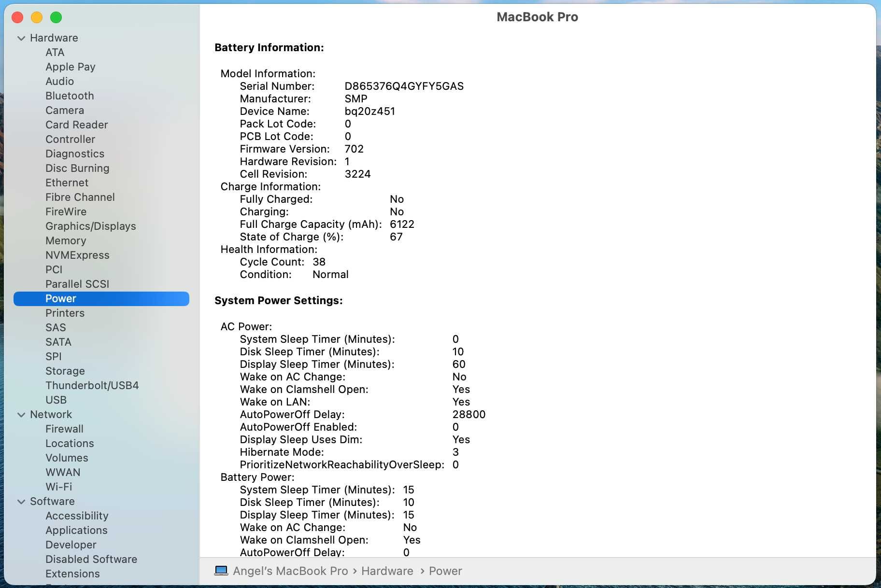Click Angel's MacBook Pro in path bar
The image size is (881, 588).
tap(290, 571)
